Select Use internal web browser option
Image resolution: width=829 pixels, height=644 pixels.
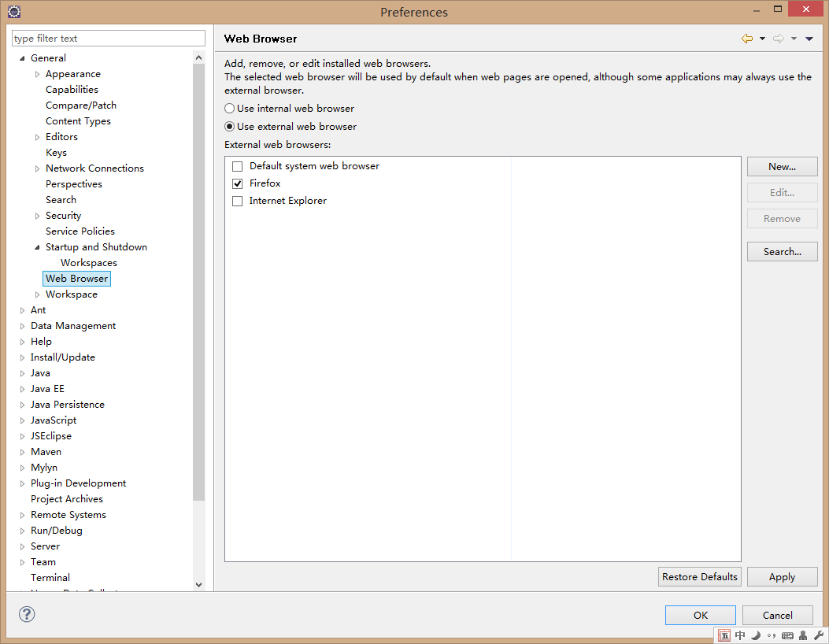pyautogui.click(x=230, y=109)
